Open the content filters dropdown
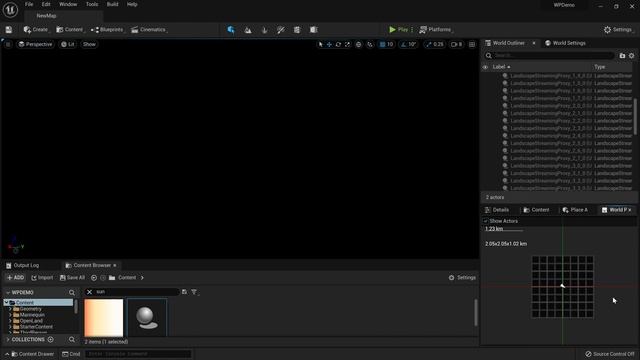The height and width of the screenshot is (360, 640). pos(194,292)
